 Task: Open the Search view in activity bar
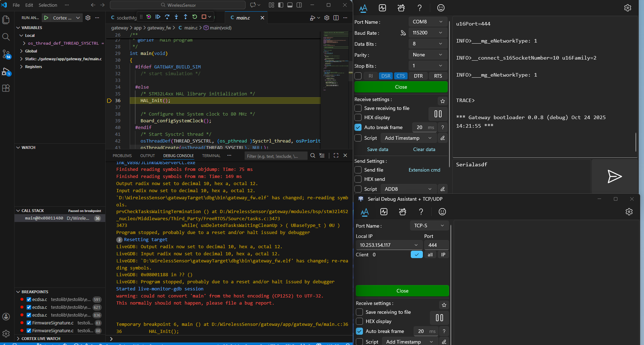6,37
